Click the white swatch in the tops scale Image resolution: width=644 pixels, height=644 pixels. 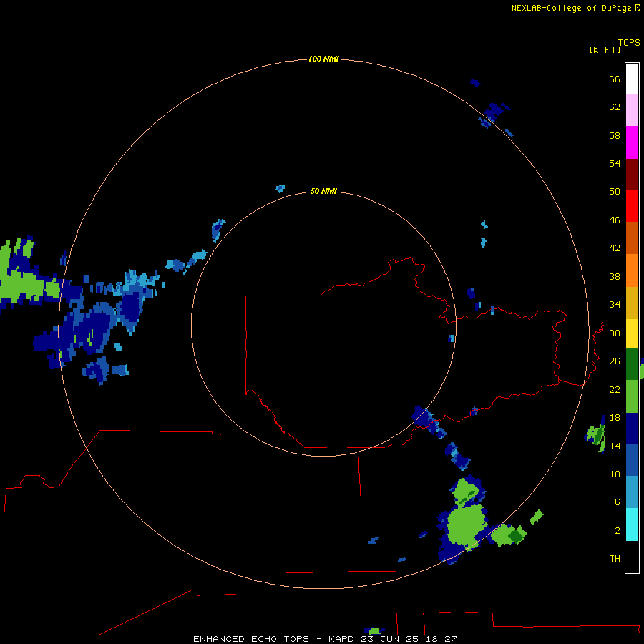(x=632, y=79)
